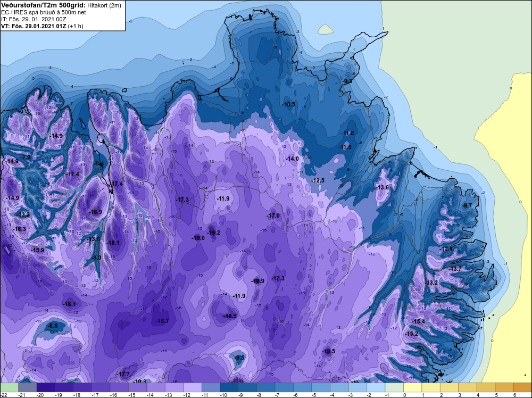Select the -18 legend color box
The height and width of the screenshot is (398, 532).
82,387
